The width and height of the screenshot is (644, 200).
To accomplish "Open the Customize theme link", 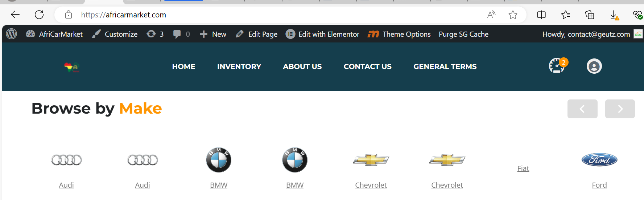I will (x=115, y=34).
